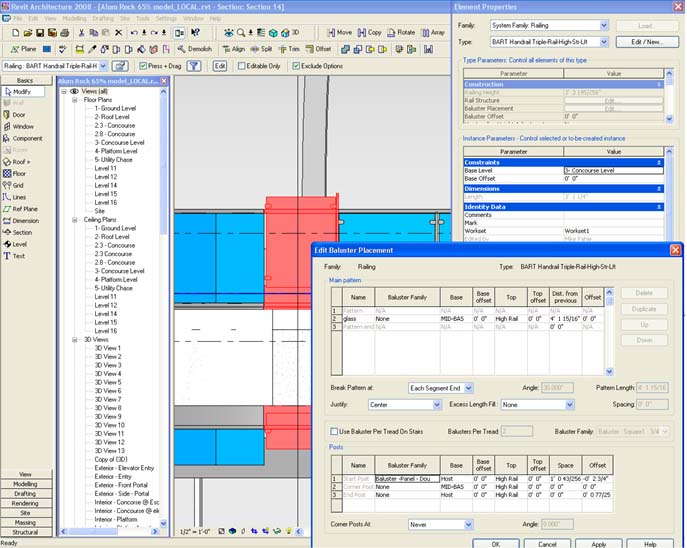
Task: Check Use Baluster Per Tread On Stairs
Action: (x=335, y=430)
